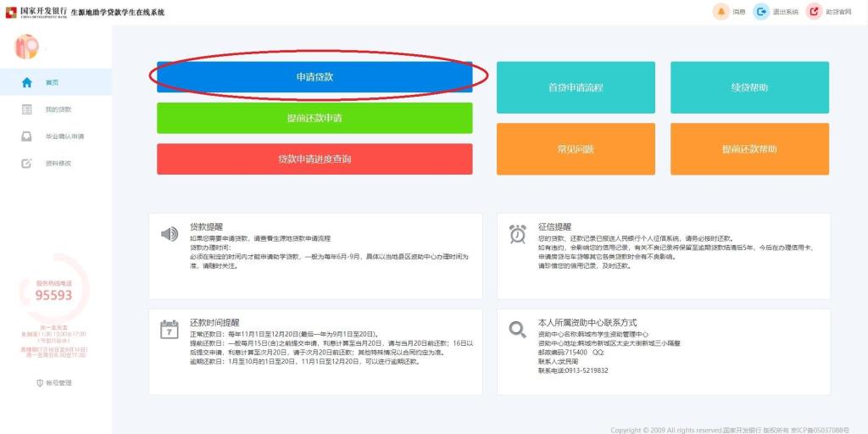Screen dimensions: 868x434
Task: Click the alarm clock icon beside 征信提醒
Action: tap(517, 234)
